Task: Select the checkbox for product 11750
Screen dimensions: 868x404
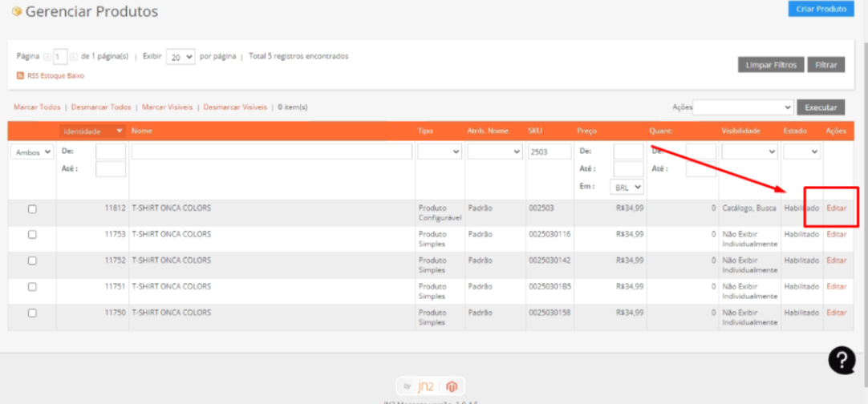Action: click(32, 313)
